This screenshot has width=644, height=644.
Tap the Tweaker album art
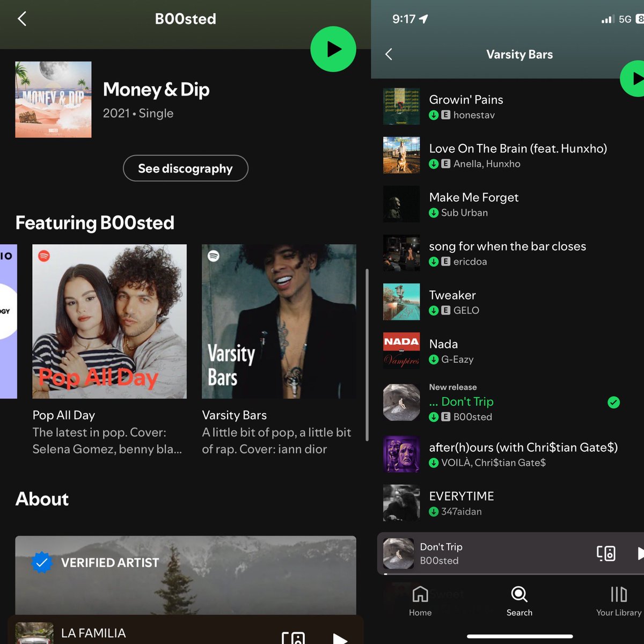[x=401, y=302]
